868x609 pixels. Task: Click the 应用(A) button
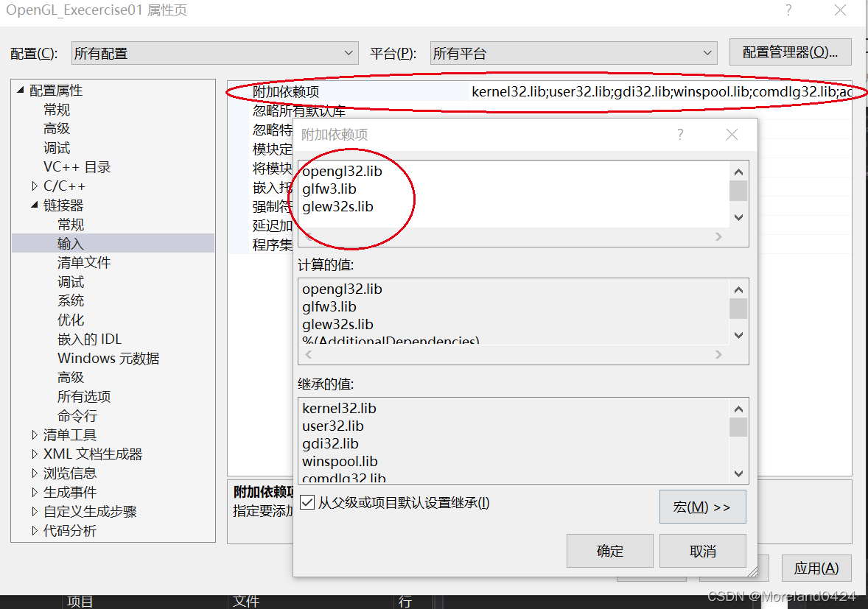tap(816, 568)
